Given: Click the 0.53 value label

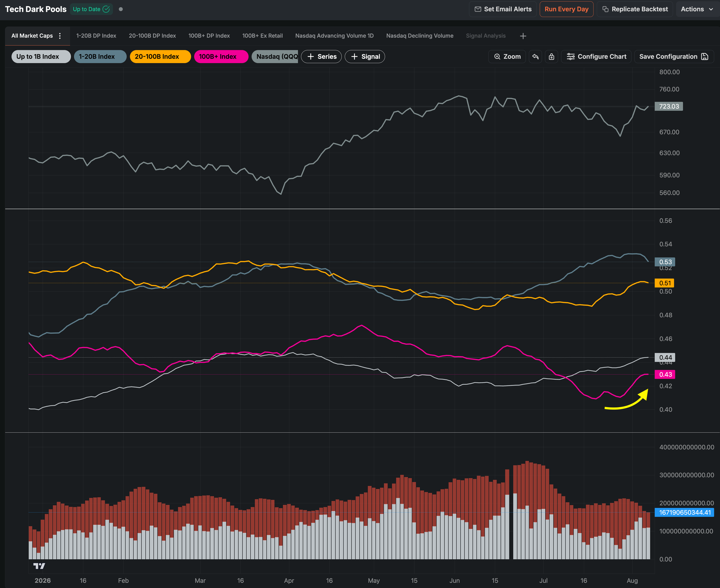Looking at the screenshot, I should coord(665,262).
